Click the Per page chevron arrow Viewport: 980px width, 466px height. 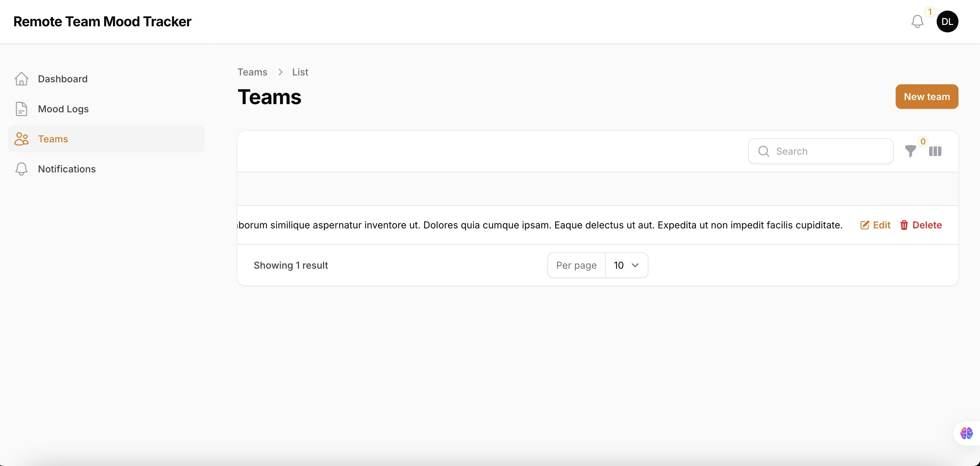(x=635, y=265)
